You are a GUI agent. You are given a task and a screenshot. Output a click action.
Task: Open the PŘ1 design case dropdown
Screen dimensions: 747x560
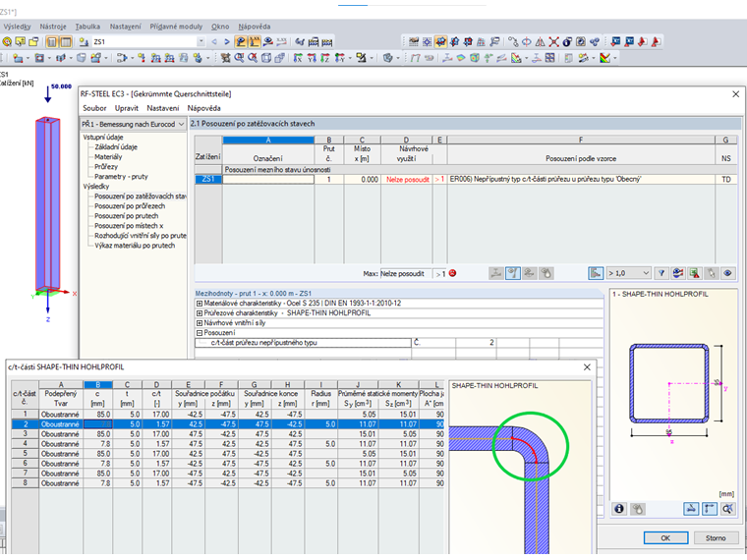click(x=180, y=125)
